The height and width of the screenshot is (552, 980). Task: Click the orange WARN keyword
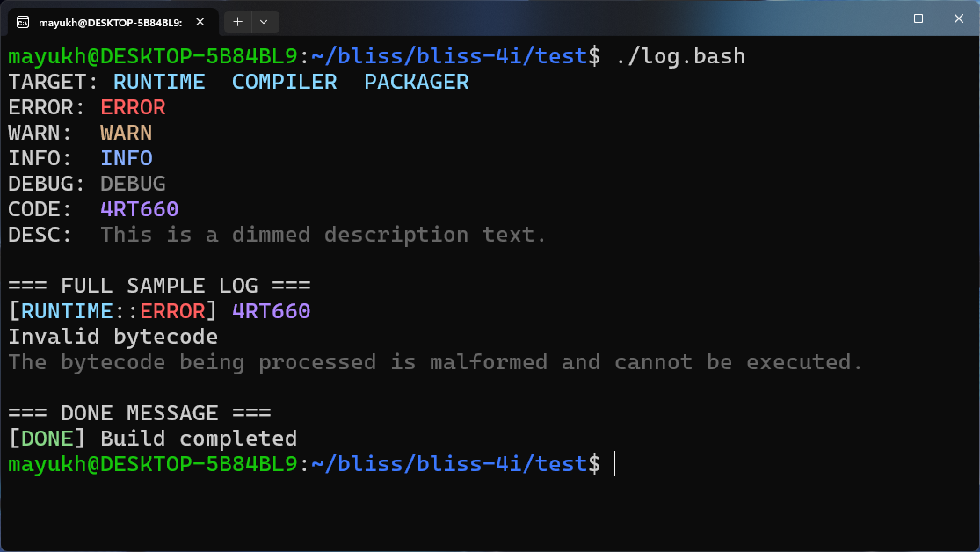pos(126,132)
